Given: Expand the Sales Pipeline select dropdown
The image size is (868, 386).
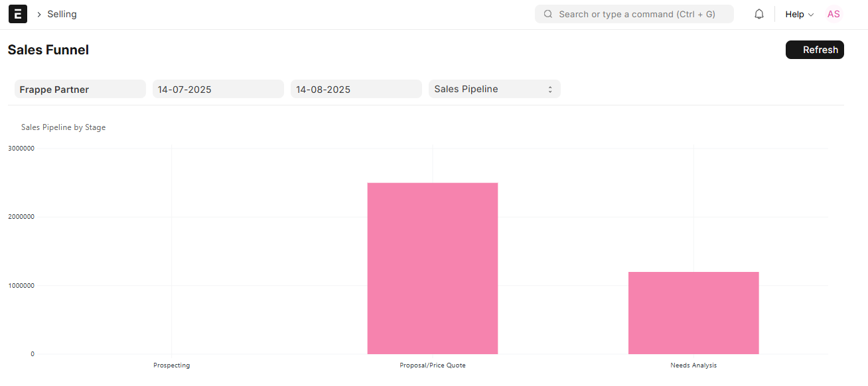Looking at the screenshot, I should click(x=494, y=89).
